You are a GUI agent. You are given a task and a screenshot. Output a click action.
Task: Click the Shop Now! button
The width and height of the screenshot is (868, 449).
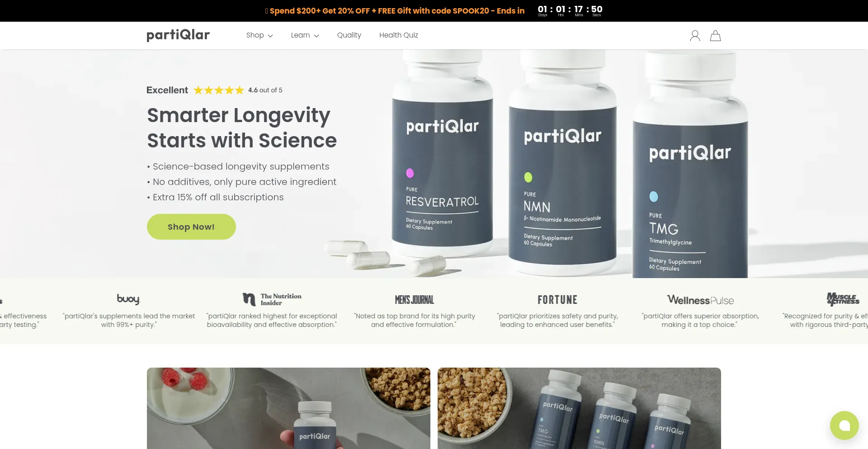coord(191,227)
